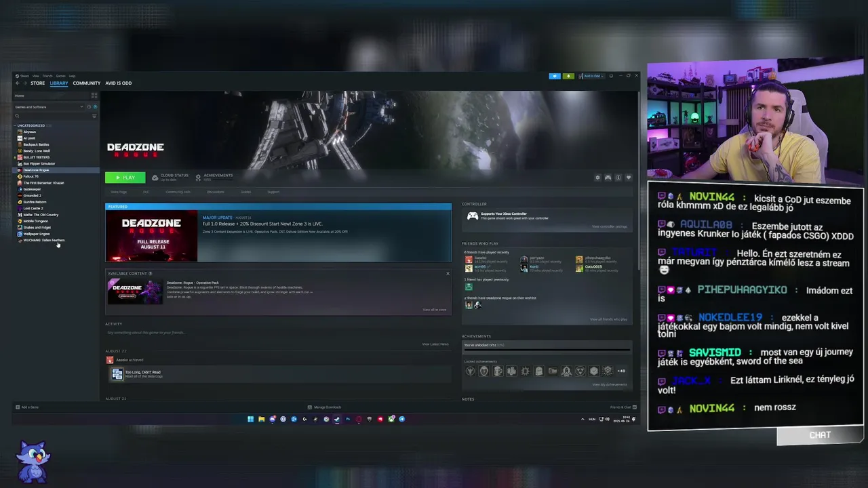Click Add a Game at bottom left

pyautogui.click(x=27, y=407)
